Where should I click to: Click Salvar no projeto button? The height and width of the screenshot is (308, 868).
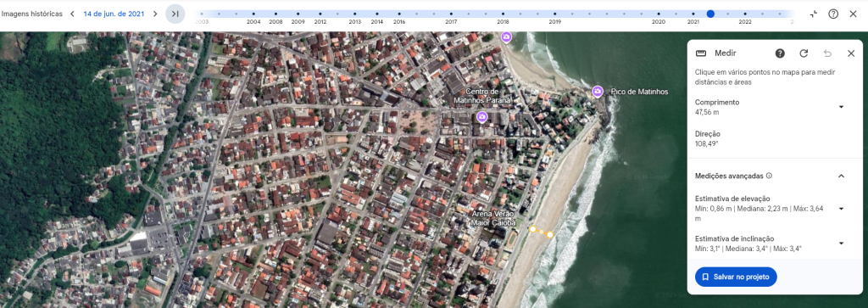736,277
